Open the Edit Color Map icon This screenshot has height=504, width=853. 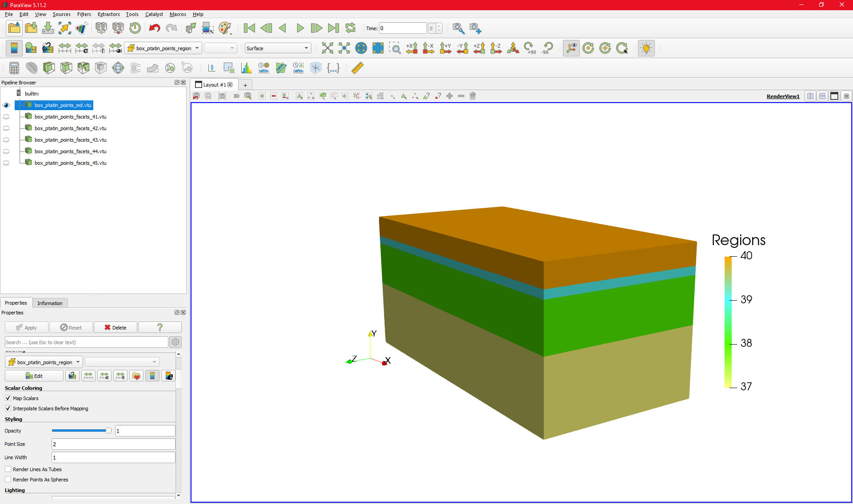pos(31,48)
